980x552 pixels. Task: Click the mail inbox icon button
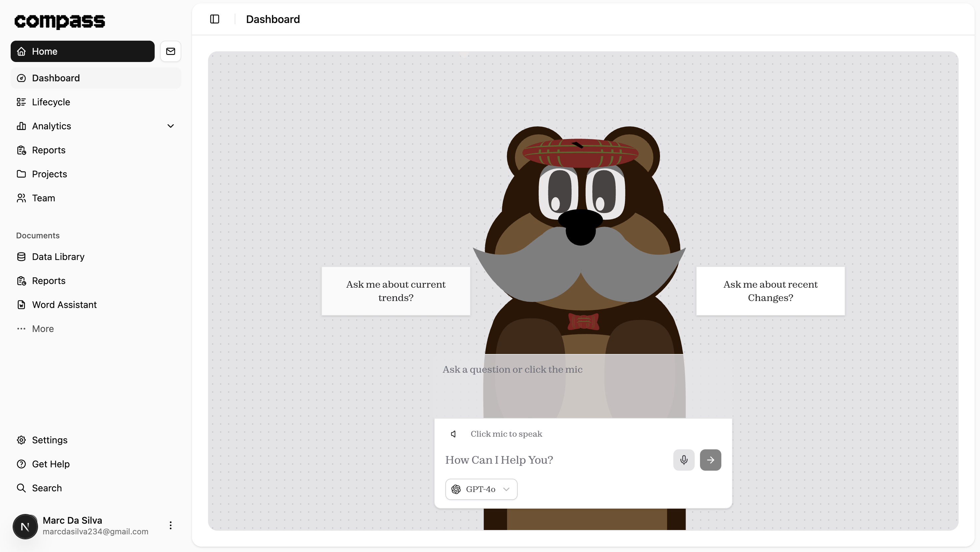click(x=170, y=51)
